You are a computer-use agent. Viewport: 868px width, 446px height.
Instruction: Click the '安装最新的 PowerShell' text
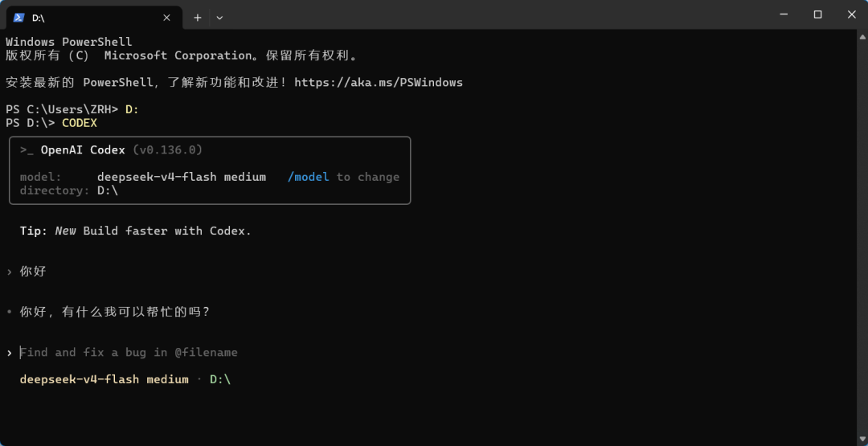coord(79,83)
